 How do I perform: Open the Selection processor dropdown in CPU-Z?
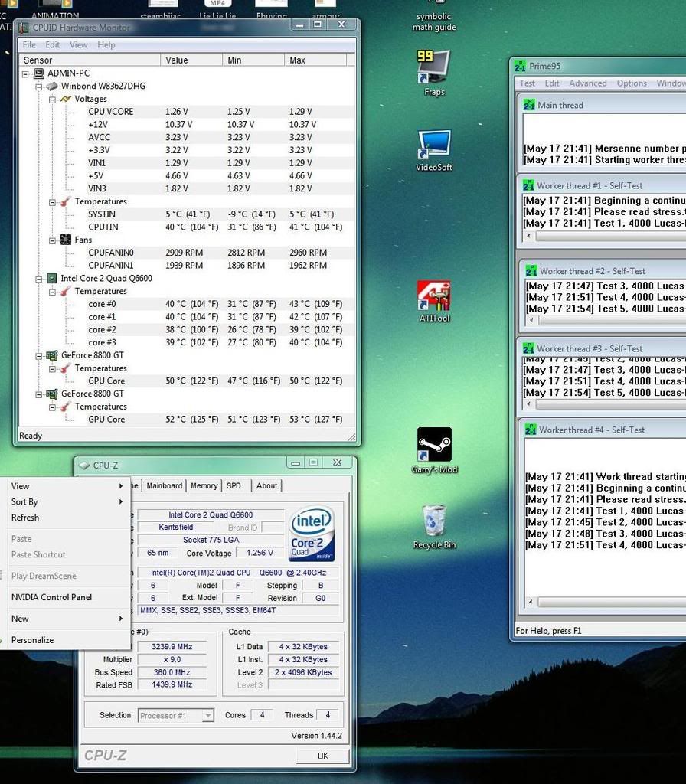tap(208, 716)
